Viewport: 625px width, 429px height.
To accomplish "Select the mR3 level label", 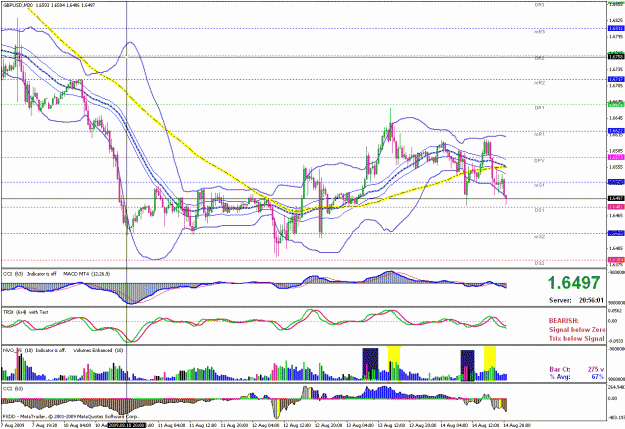I will [539, 31].
